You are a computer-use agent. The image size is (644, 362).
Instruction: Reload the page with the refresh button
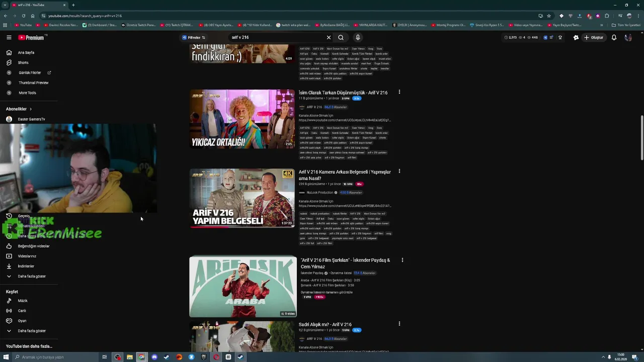tap(23, 16)
